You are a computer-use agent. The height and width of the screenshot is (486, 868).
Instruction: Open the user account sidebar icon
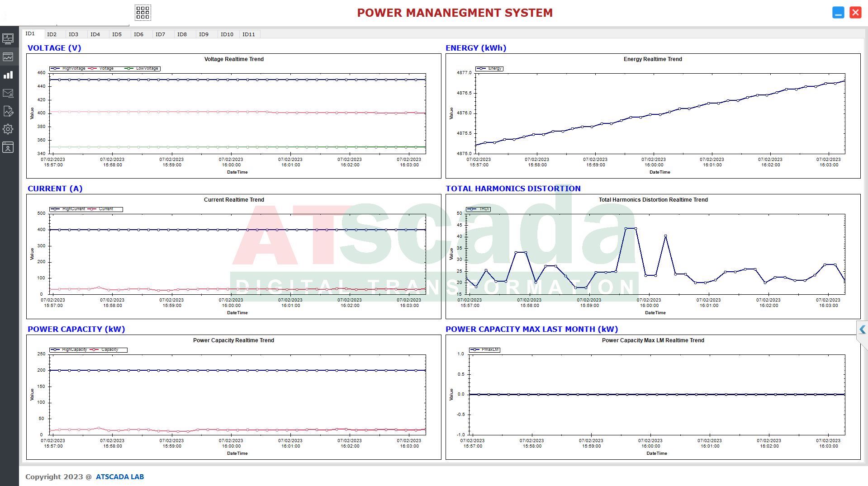(8, 147)
